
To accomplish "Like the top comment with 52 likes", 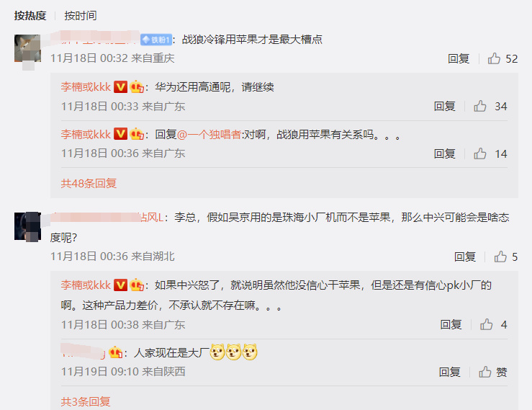I will (494, 58).
